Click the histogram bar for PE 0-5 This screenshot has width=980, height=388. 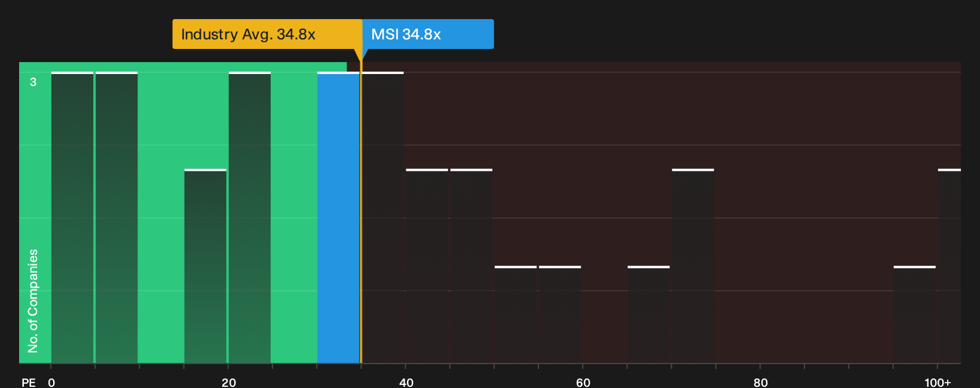pyautogui.click(x=72, y=218)
